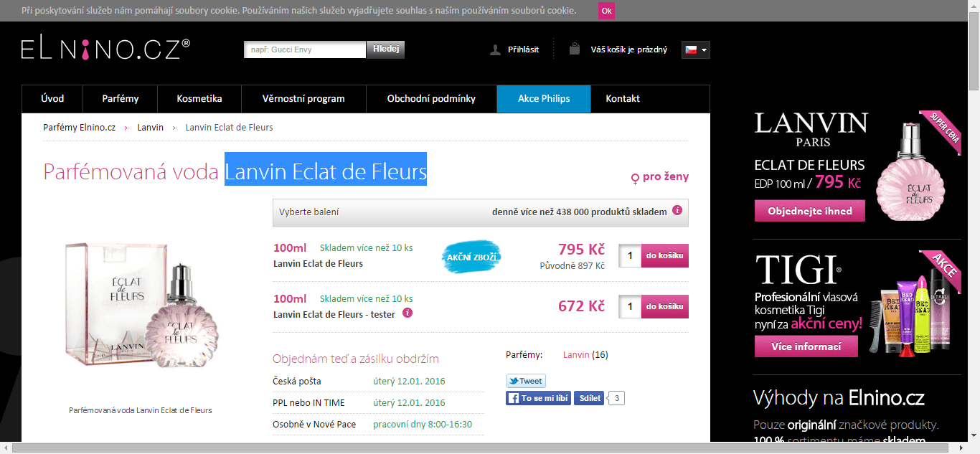Click the Přihlásit login link

523,49
